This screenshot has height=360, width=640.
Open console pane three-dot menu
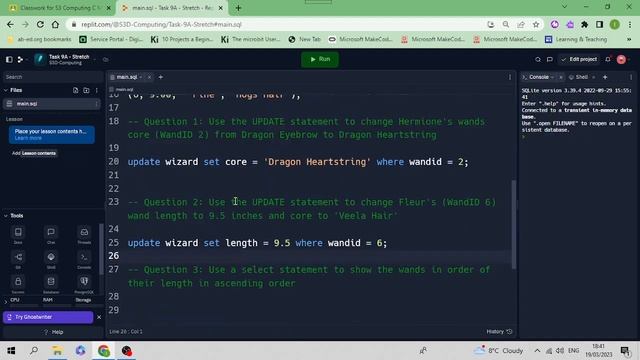pyautogui.click(x=631, y=77)
